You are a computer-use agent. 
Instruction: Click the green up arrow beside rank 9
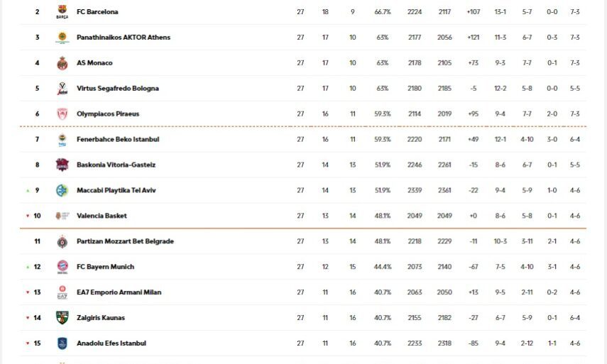(28, 190)
